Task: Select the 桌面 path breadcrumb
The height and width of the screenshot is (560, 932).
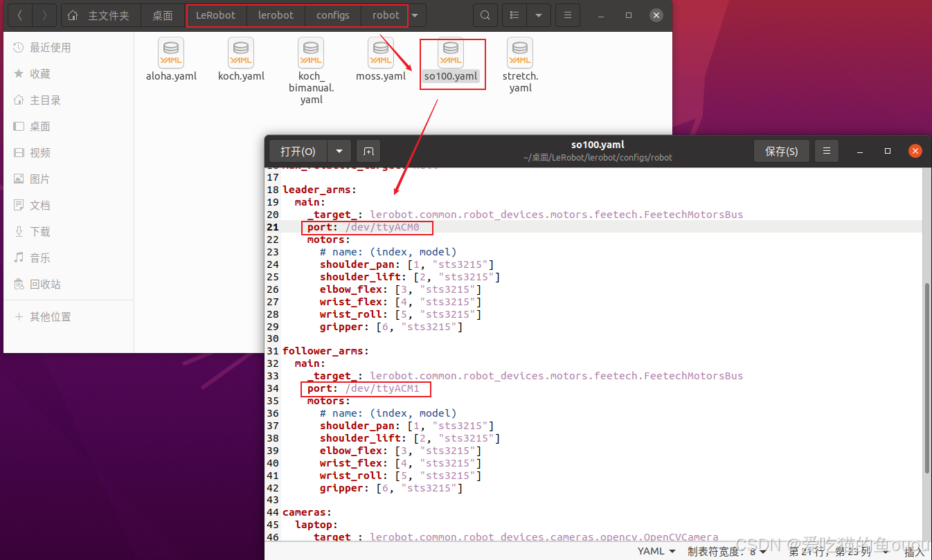Action: [163, 15]
